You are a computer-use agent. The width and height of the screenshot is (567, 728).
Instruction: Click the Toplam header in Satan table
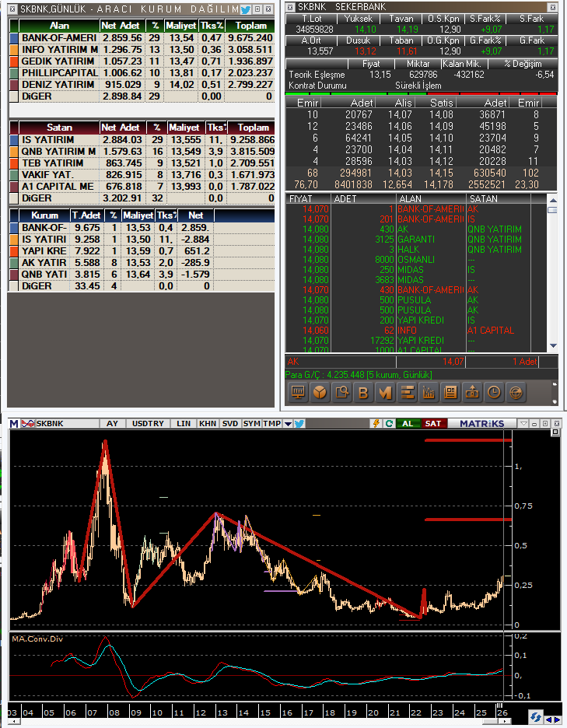pos(252,128)
